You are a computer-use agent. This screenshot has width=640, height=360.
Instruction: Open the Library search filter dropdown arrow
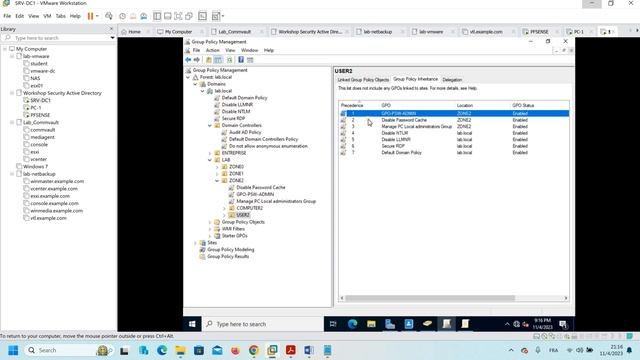point(113,38)
